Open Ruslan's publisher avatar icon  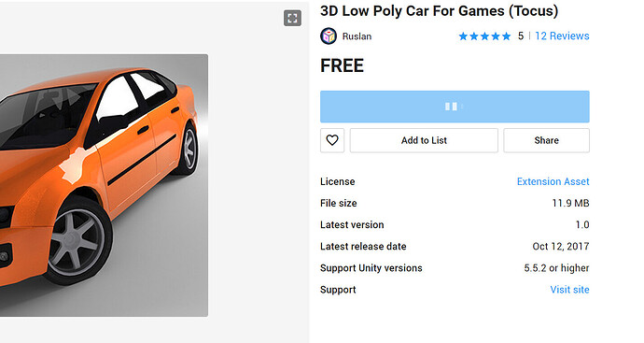(329, 36)
